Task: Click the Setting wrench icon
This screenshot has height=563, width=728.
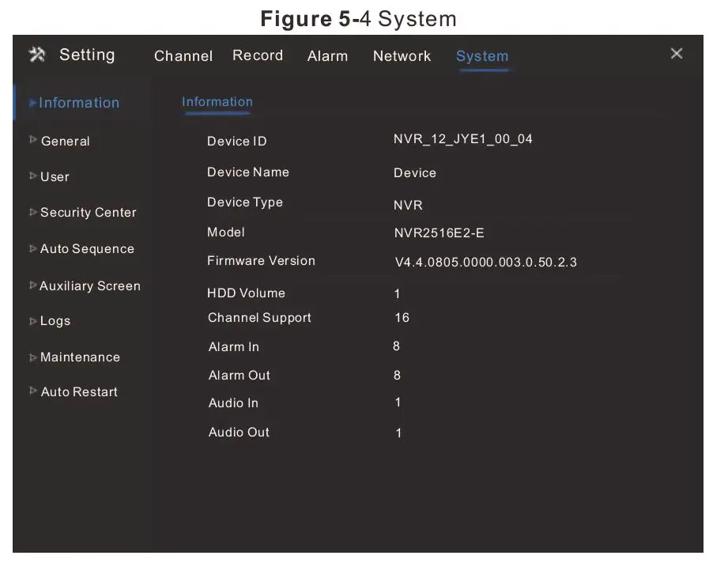Action: point(37,55)
